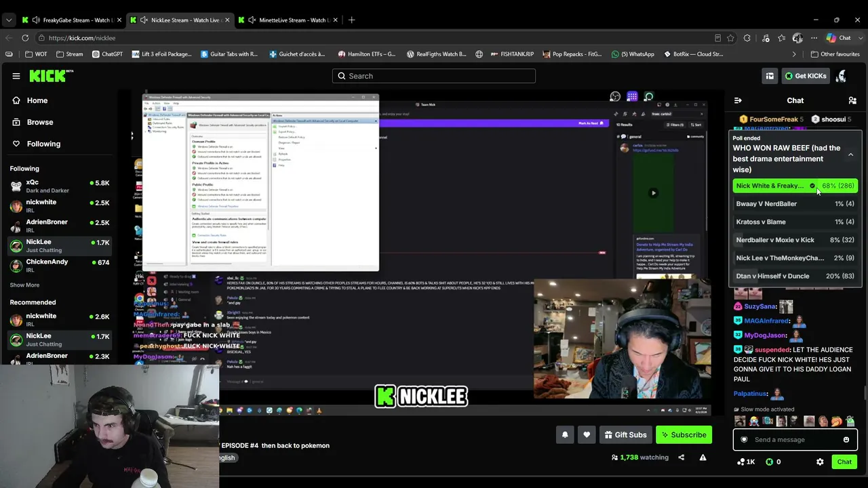Click the Kick search field
Viewport: 868px width, 488px height.
click(x=434, y=76)
